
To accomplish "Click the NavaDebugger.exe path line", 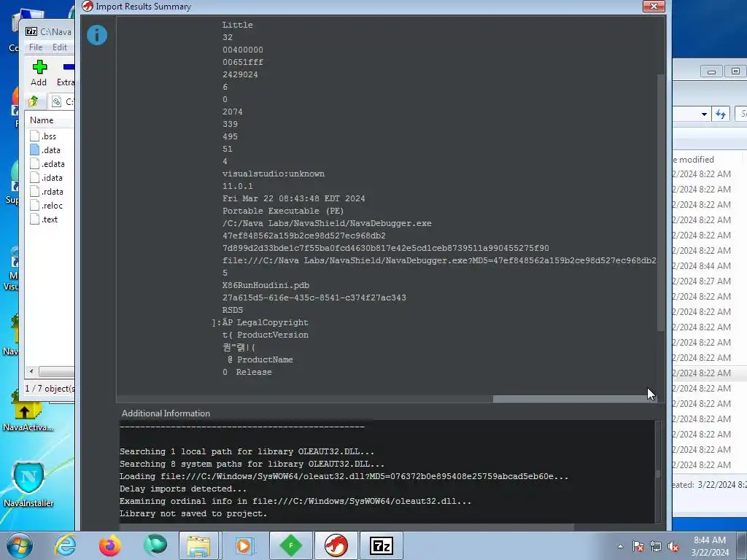I will 327,223.
